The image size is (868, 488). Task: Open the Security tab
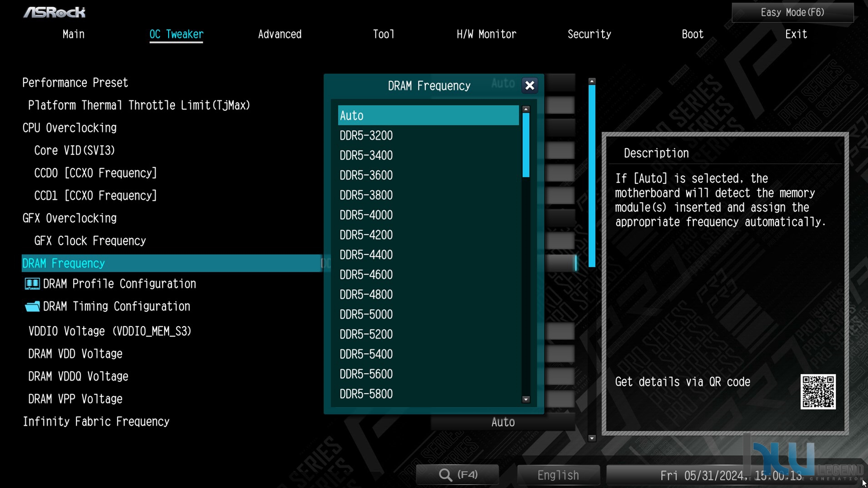[x=589, y=35]
